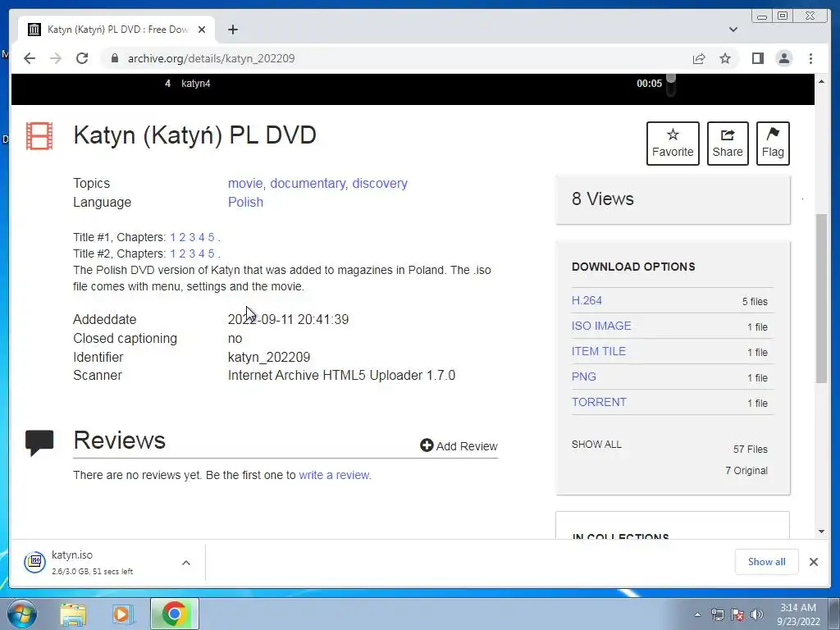Open the discovery topic link

click(x=380, y=183)
